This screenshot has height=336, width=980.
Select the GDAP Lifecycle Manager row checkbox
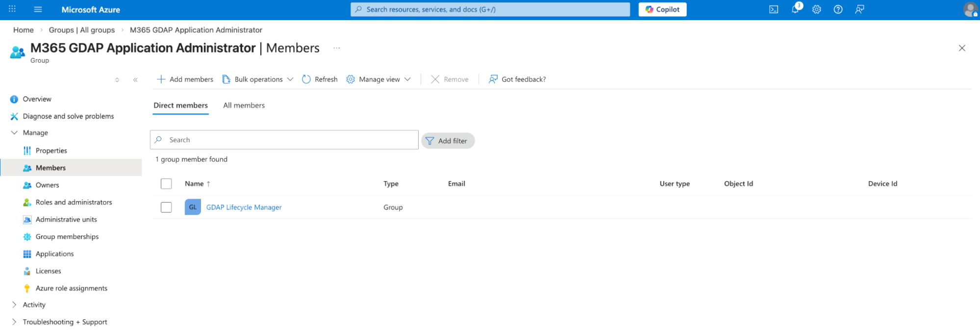(x=166, y=207)
